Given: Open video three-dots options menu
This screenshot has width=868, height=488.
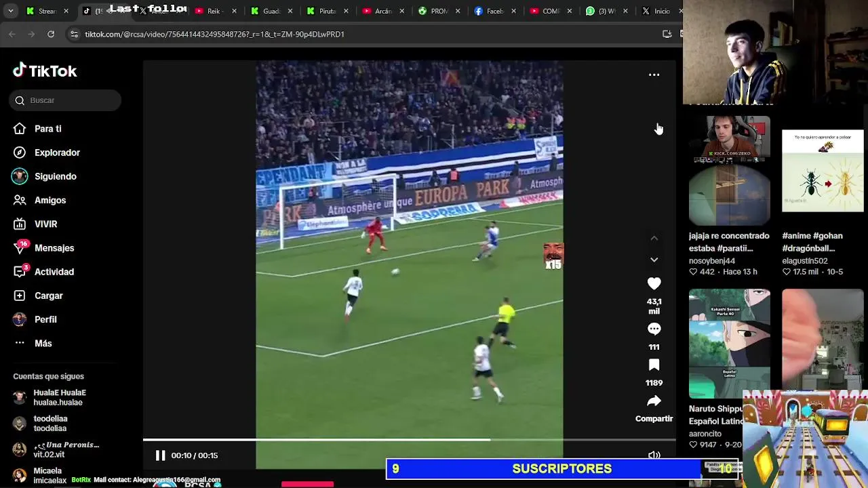Looking at the screenshot, I should pos(654,75).
